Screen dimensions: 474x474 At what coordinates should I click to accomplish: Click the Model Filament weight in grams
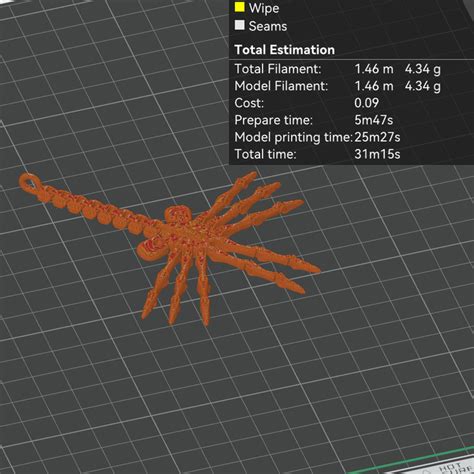[x=423, y=86]
